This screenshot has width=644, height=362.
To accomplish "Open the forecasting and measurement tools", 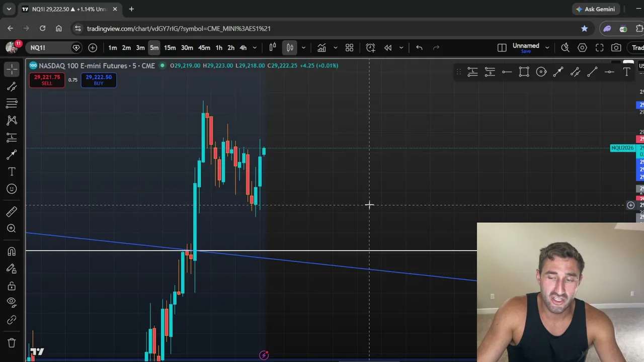I will coord(12,137).
